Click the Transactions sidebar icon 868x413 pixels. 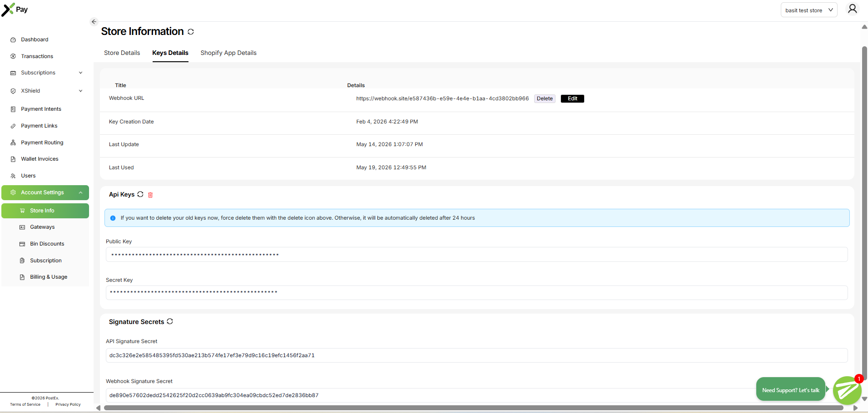click(13, 56)
